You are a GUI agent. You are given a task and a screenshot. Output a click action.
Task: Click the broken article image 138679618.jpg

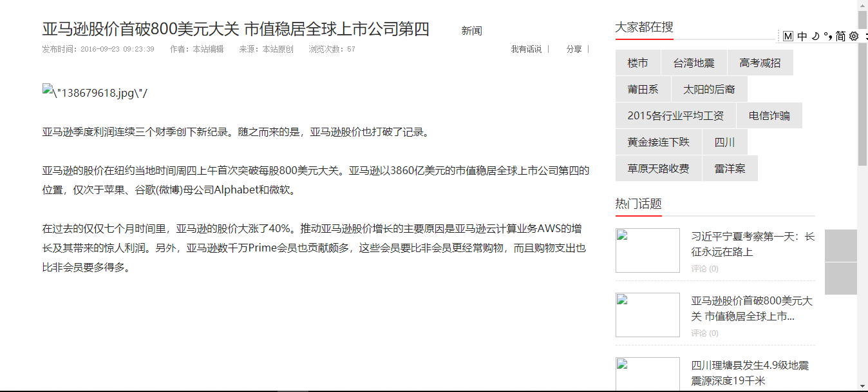[x=95, y=92]
